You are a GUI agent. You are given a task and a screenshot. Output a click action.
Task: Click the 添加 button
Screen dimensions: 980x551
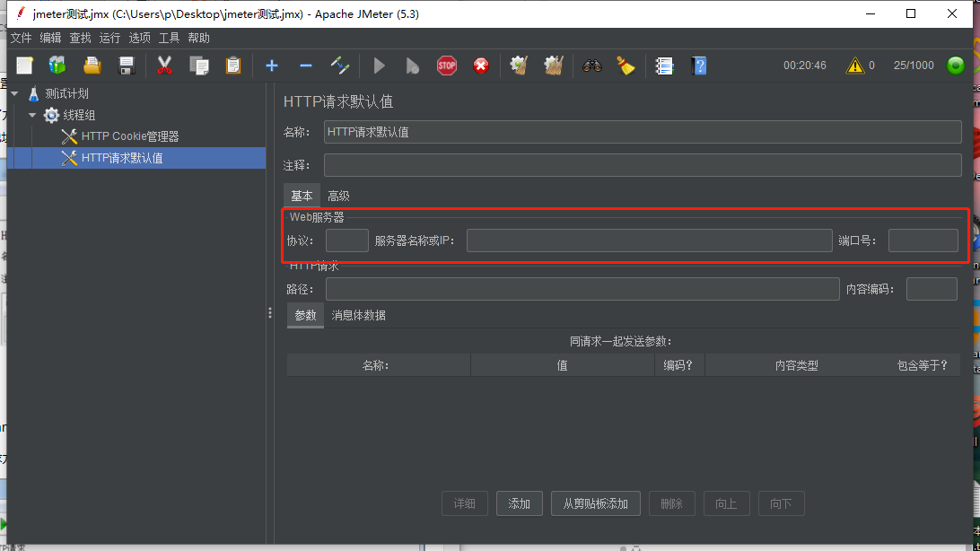pos(520,503)
